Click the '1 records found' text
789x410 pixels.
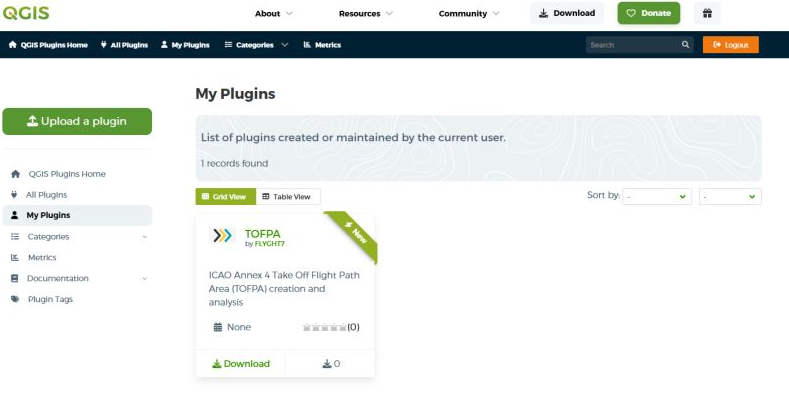click(234, 163)
